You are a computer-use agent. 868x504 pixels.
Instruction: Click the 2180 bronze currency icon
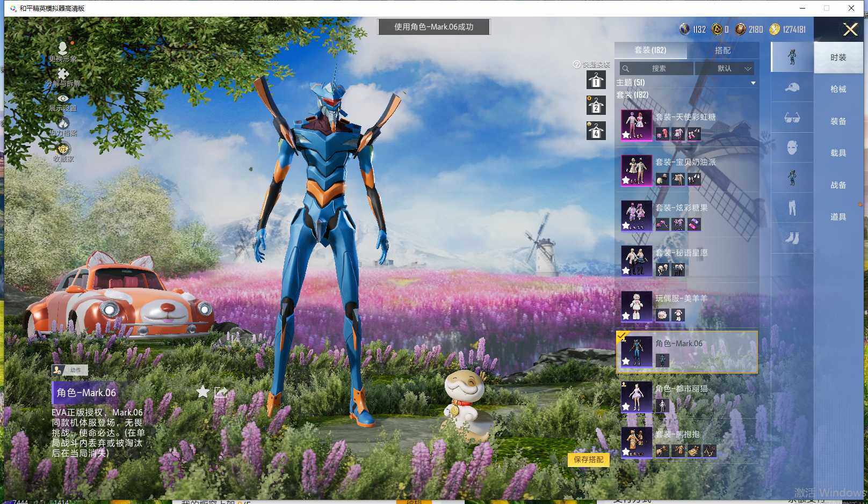pyautogui.click(x=740, y=29)
